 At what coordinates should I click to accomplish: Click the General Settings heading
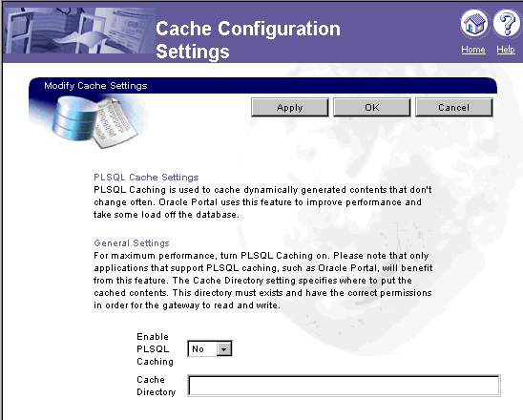132,242
